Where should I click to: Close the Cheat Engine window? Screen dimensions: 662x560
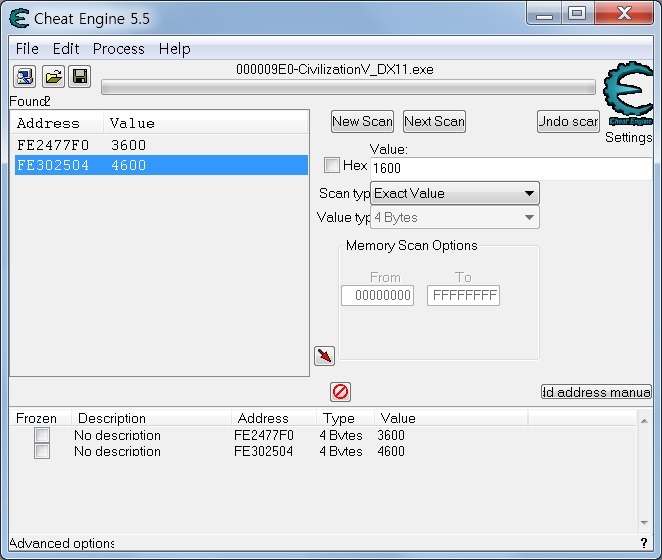[x=624, y=14]
